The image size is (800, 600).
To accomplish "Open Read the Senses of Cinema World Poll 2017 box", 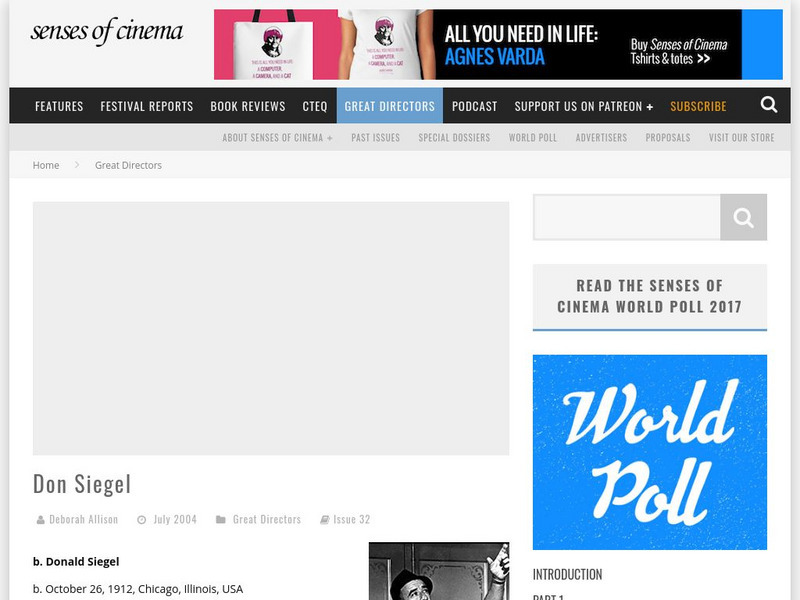I will coord(649,296).
